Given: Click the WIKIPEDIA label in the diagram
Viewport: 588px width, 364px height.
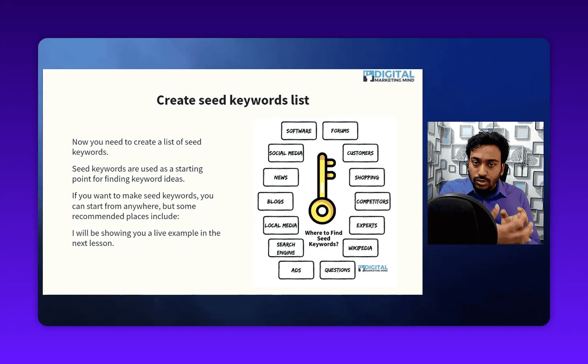Looking at the screenshot, I should click(360, 248).
